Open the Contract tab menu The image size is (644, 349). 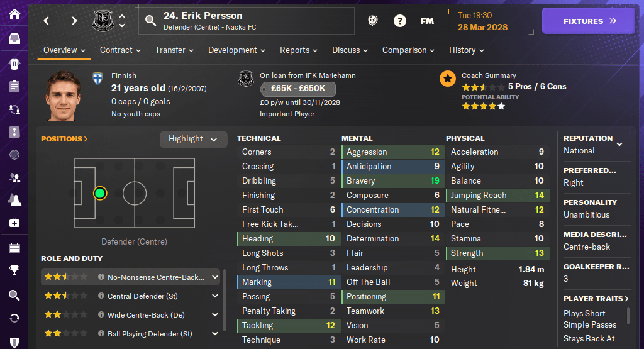pyautogui.click(x=120, y=50)
